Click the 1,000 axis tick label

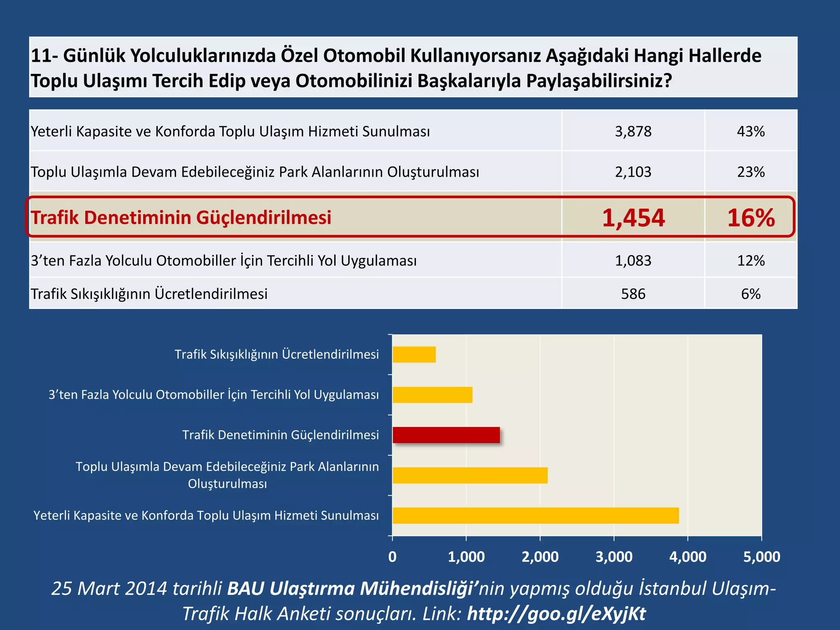coord(466,557)
